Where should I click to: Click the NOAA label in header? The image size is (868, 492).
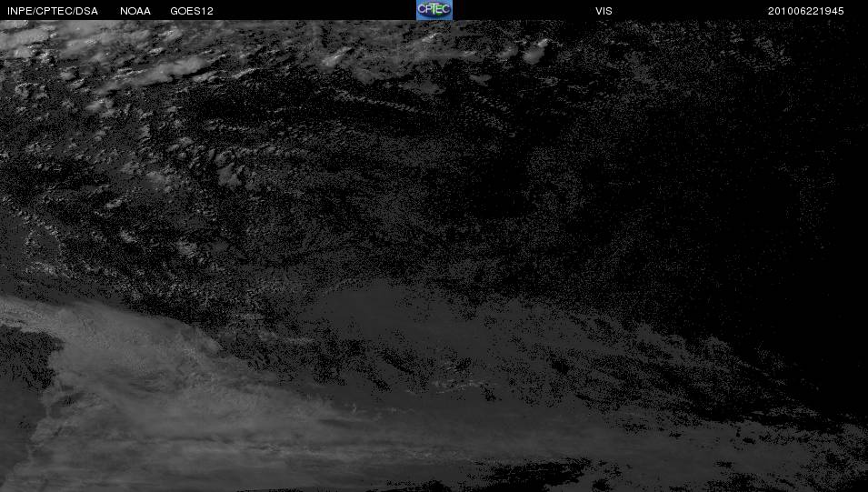[135, 11]
